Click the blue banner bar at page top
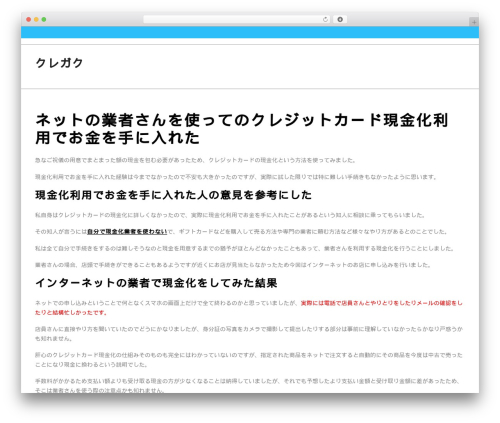500x423 pixels. click(250, 32)
